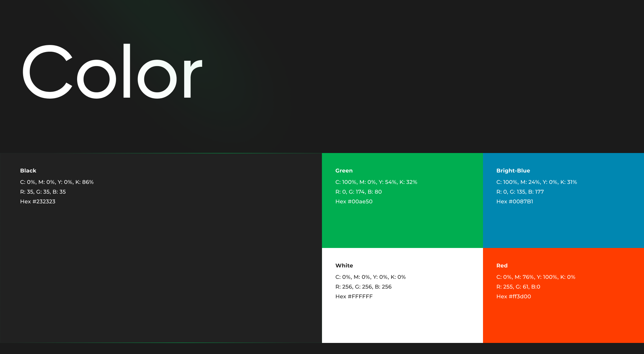Viewport: 644px width, 354px height.
Task: Click the White hex code #FFFFFF
Action: click(x=354, y=296)
